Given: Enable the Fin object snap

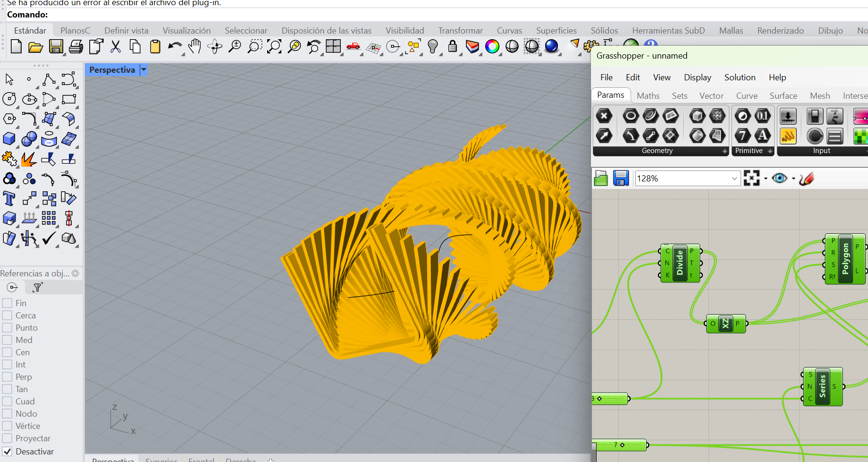Looking at the screenshot, I should pyautogui.click(x=7, y=303).
